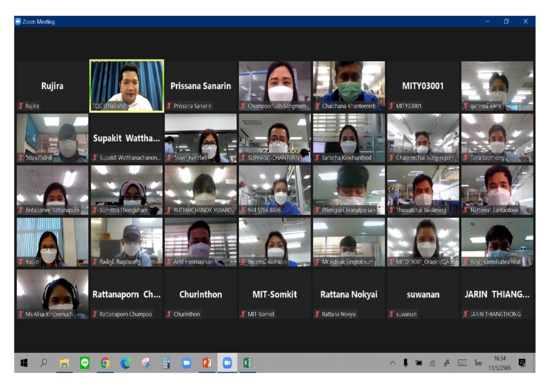Select the MIT-Somkit participant tile

click(x=275, y=295)
